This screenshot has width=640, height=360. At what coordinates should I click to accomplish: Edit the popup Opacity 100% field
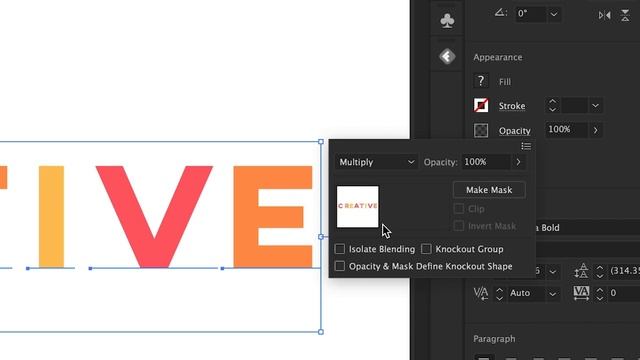coord(486,162)
